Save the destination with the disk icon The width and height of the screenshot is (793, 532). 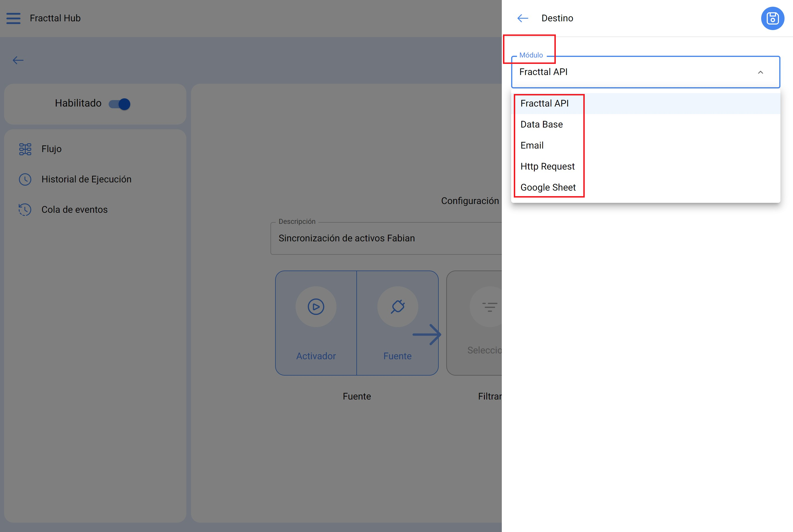[772, 18]
